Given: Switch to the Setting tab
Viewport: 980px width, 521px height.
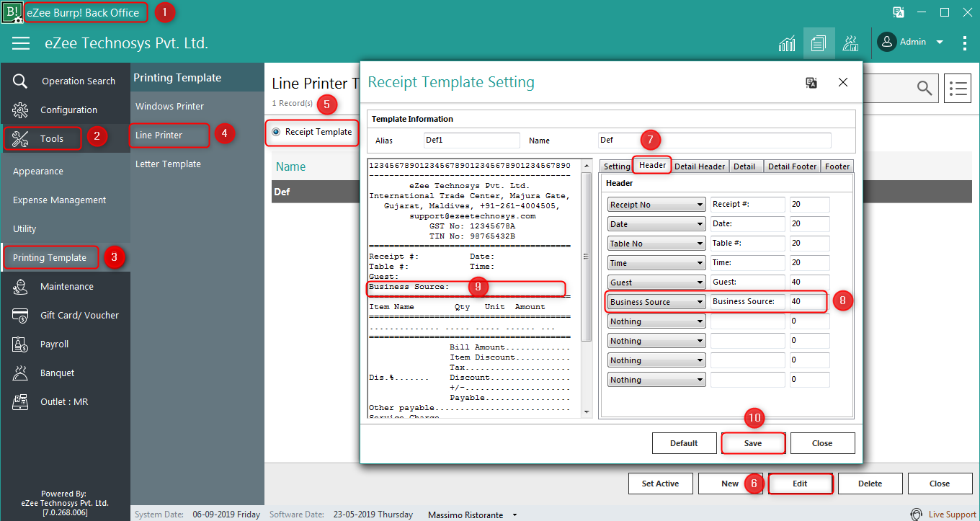Looking at the screenshot, I should 616,166.
